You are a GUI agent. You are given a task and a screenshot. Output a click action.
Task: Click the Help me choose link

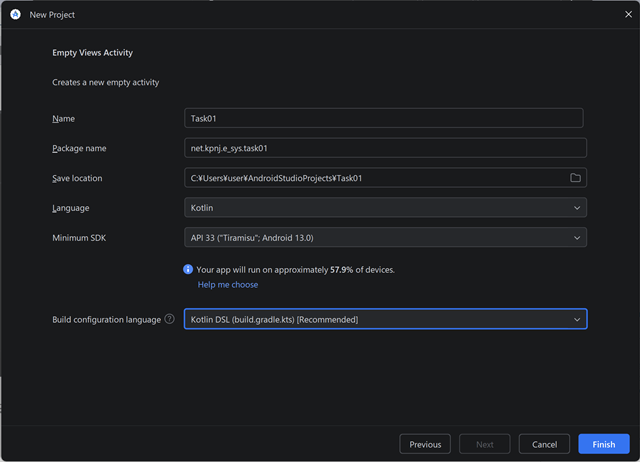[x=227, y=285]
